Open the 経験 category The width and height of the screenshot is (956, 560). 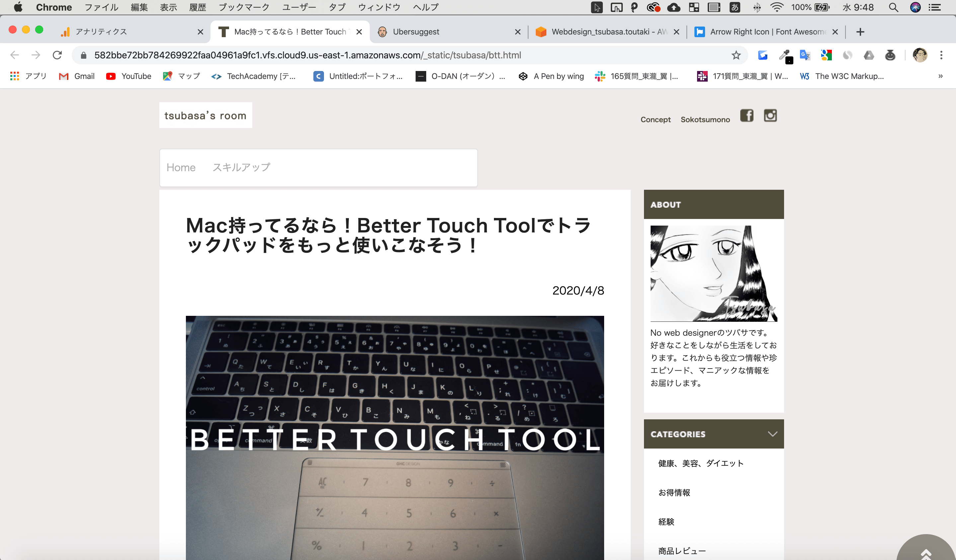pos(666,522)
